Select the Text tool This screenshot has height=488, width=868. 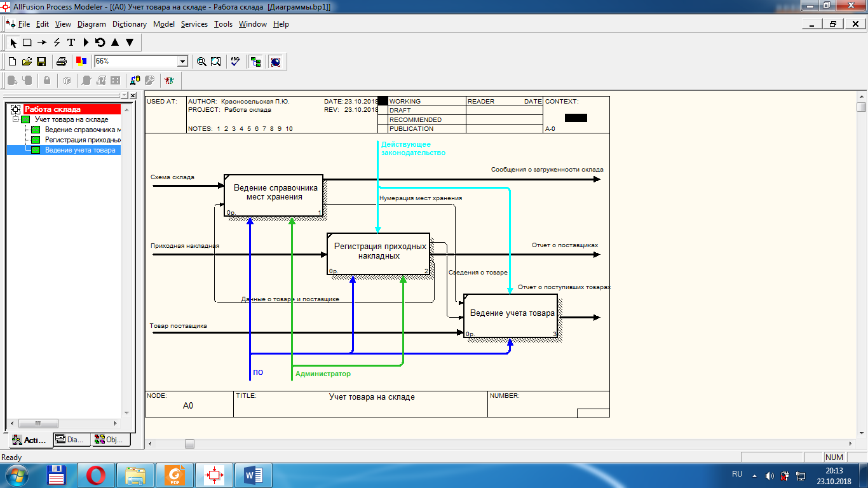(x=71, y=43)
